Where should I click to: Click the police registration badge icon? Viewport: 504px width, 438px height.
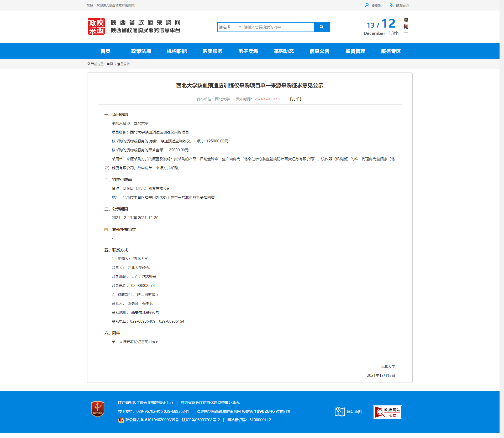(x=121, y=420)
